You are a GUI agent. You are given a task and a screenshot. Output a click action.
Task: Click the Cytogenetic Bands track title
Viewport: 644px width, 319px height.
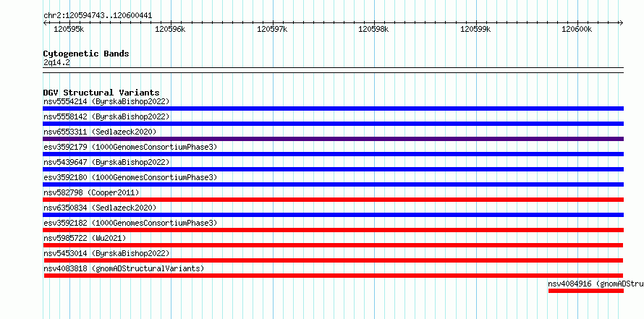(86, 54)
